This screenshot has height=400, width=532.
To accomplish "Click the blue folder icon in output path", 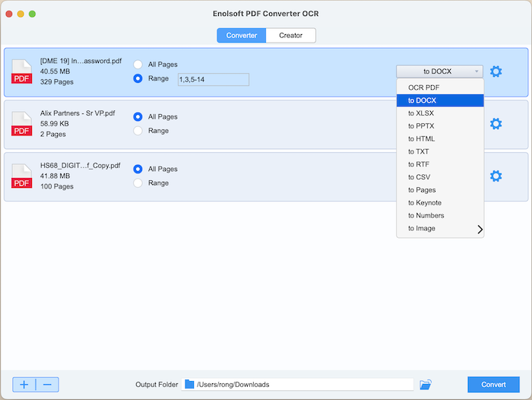I will coord(189,384).
